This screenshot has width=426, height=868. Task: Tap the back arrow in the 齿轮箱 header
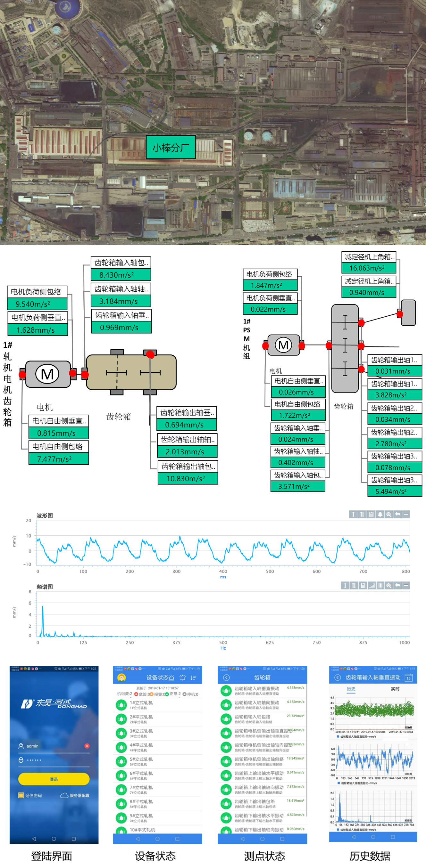(226, 677)
